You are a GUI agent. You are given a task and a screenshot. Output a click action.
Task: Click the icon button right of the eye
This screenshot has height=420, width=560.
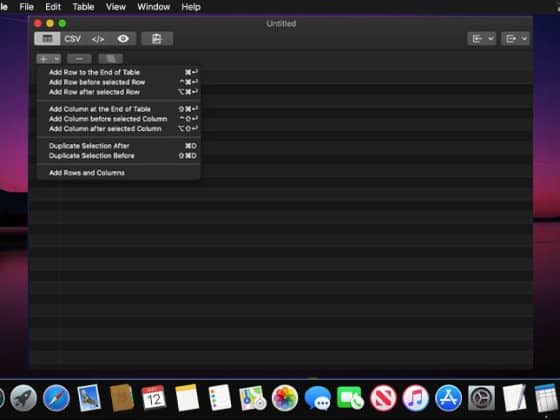click(157, 39)
